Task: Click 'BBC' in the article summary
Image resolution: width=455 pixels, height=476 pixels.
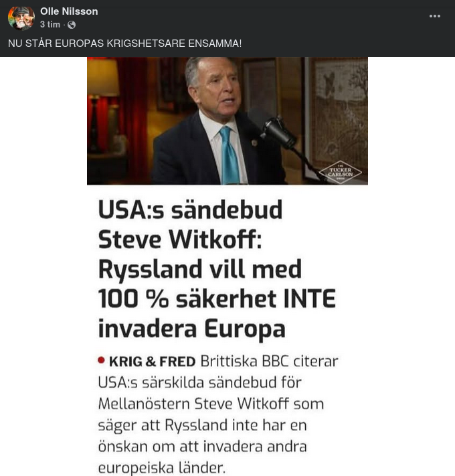Action: point(270,362)
